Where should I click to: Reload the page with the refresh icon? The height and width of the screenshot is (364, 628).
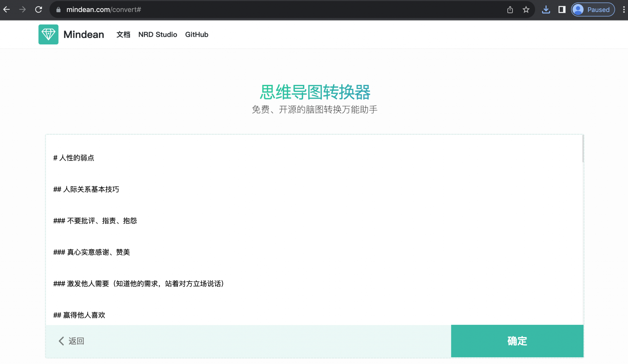pos(39,9)
